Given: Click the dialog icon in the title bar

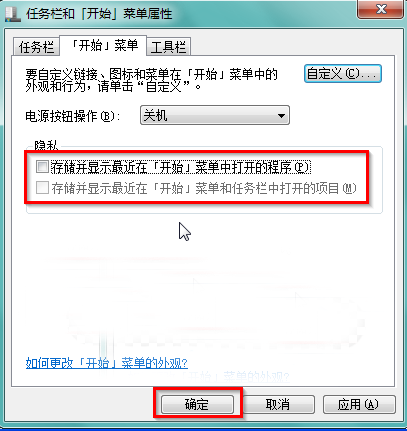Looking at the screenshot, I should coord(13,14).
